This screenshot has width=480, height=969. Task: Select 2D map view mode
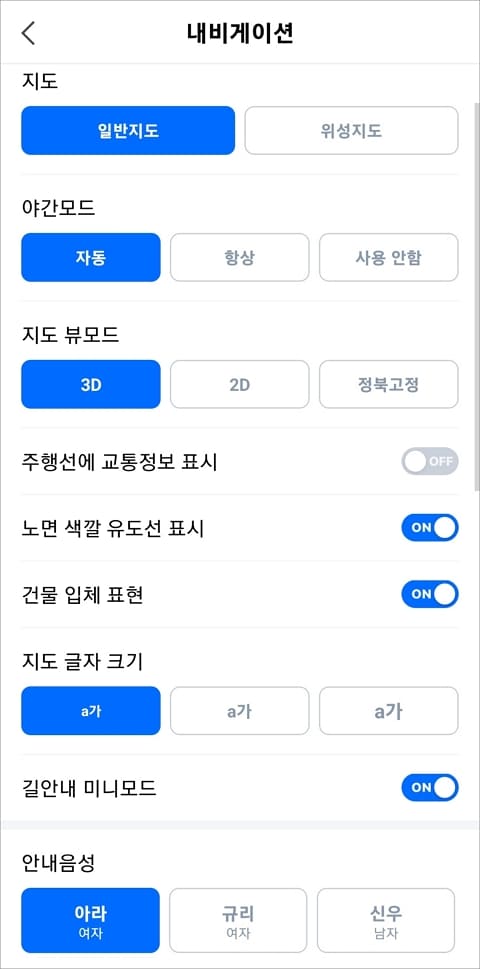pyautogui.click(x=240, y=384)
